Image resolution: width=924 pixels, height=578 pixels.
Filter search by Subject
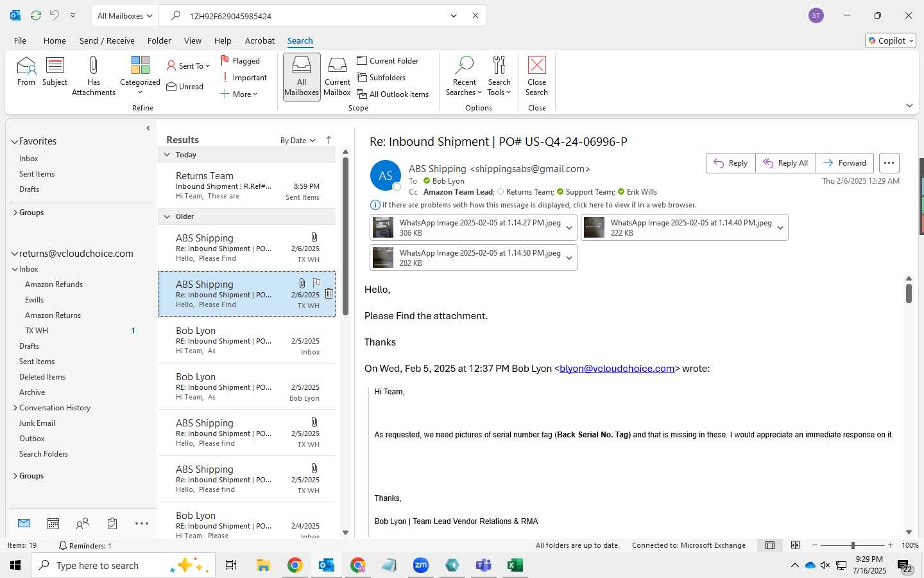(x=55, y=71)
